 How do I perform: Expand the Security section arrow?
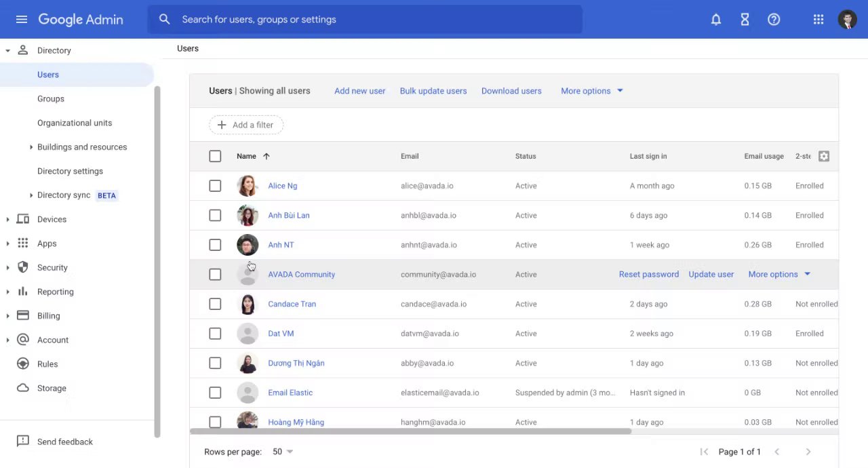(x=7, y=268)
